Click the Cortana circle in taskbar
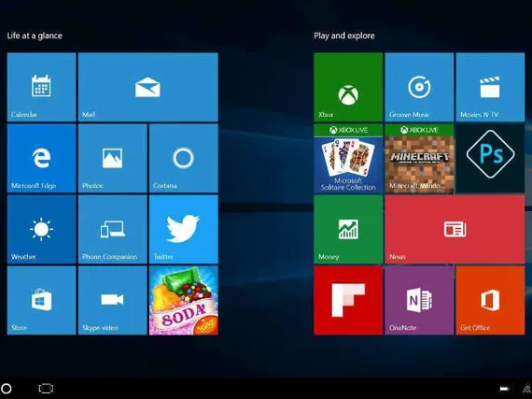 [x=7, y=389]
